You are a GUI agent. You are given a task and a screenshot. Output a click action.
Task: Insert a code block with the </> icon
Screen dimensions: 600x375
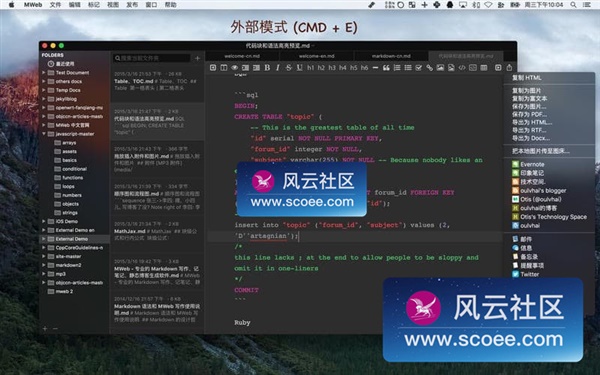(462, 68)
